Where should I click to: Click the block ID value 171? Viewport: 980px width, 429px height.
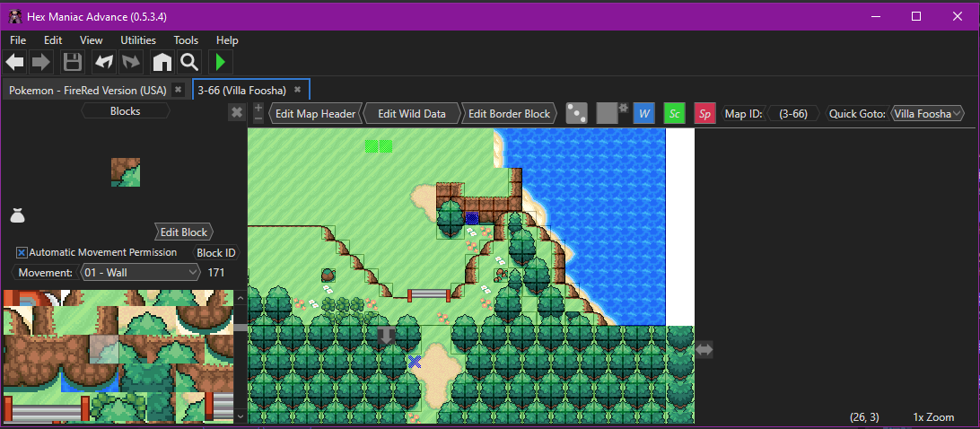tap(215, 273)
